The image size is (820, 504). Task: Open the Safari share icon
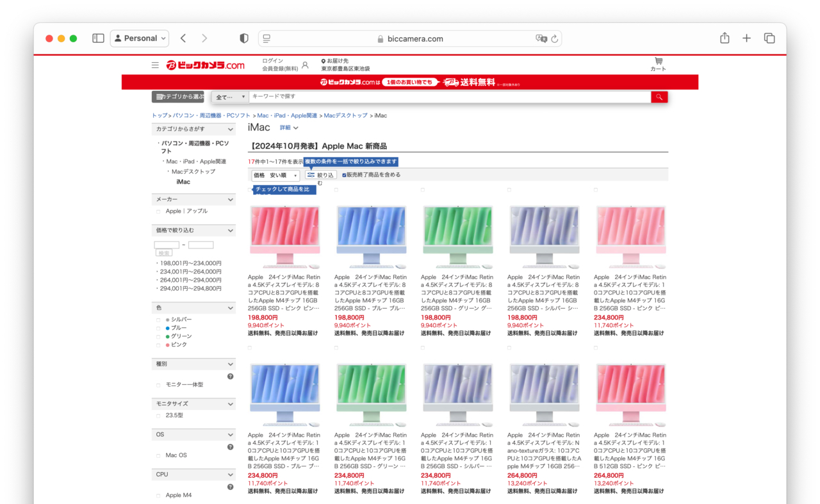(x=725, y=38)
